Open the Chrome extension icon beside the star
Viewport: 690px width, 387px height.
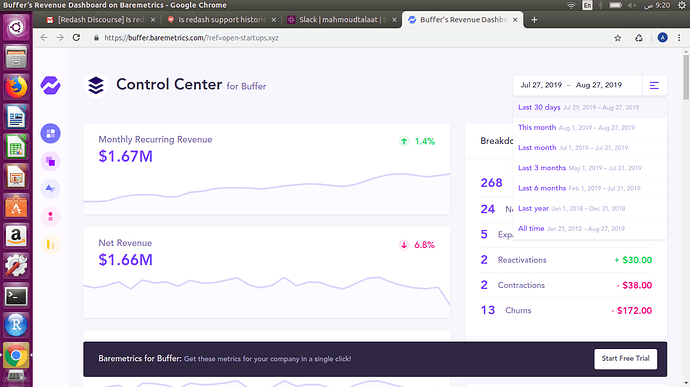click(639, 38)
